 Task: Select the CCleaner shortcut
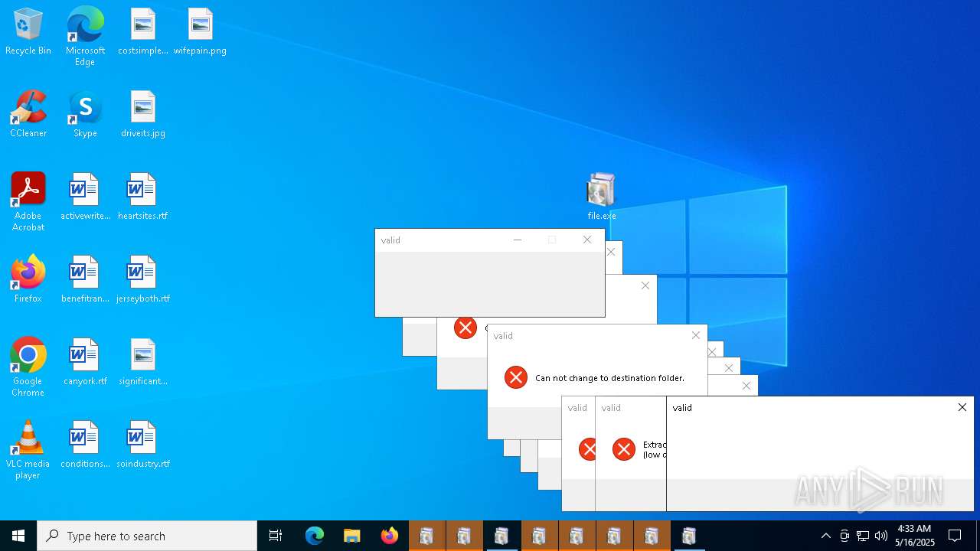coord(28,115)
